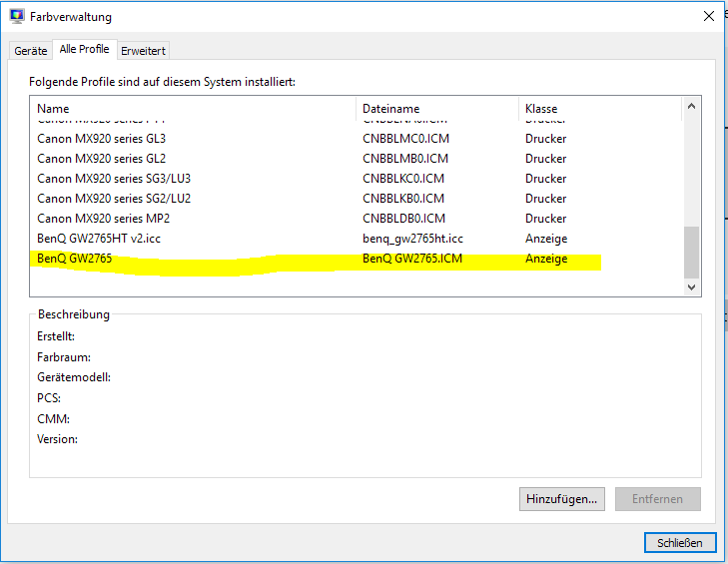Screen dimensions: 728x564
Task: Switch to the Geräte tab
Action: 30,50
